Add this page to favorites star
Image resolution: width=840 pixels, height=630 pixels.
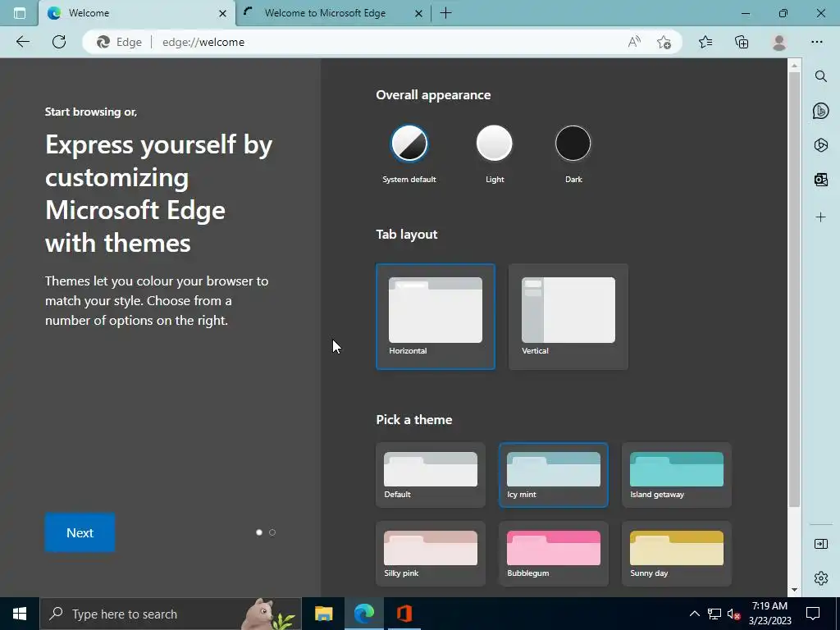(x=664, y=42)
